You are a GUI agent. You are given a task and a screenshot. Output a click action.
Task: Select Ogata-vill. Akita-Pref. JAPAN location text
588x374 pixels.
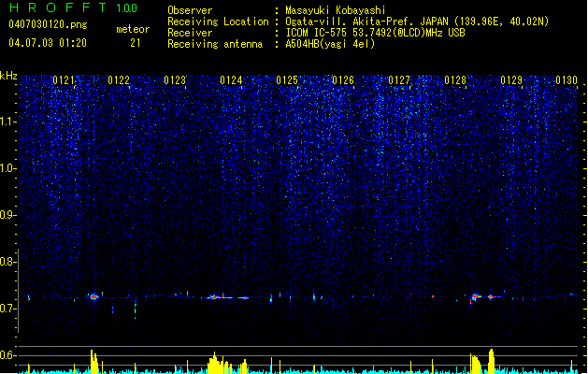pos(417,22)
